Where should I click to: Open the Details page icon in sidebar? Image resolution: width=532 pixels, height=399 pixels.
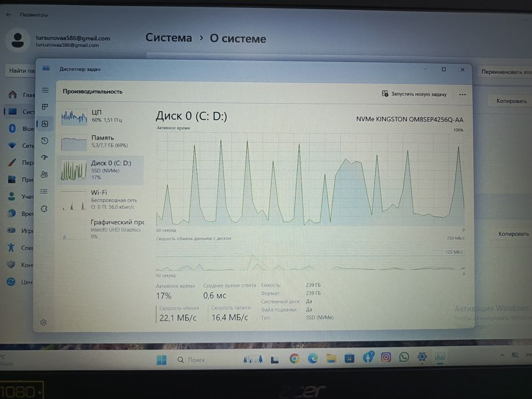pyautogui.click(x=44, y=192)
